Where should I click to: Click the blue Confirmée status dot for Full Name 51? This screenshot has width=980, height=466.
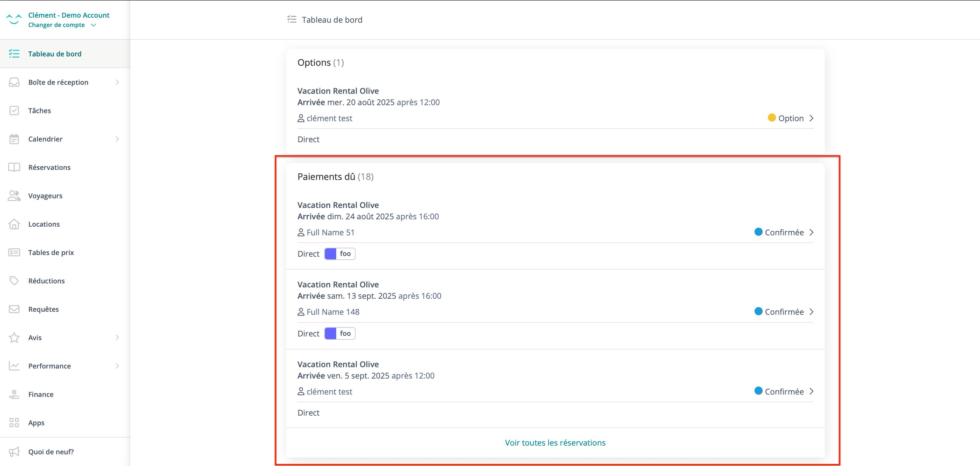pos(759,232)
